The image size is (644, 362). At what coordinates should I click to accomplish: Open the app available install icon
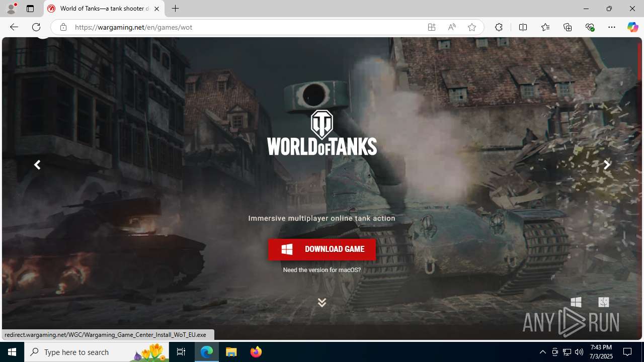pyautogui.click(x=432, y=27)
